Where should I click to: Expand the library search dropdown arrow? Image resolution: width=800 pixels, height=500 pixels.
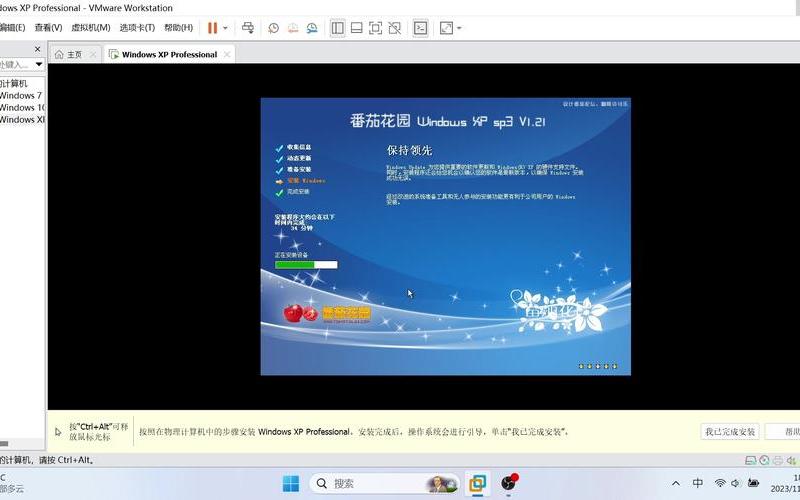click(39, 65)
